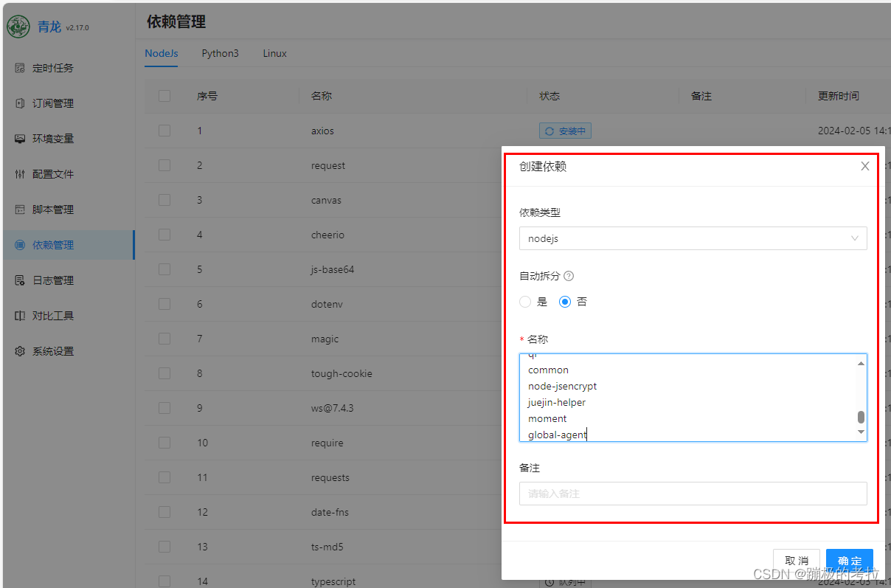The width and height of the screenshot is (891, 588).
Task: Open 环境变量 in the sidebar
Action: tap(68, 139)
